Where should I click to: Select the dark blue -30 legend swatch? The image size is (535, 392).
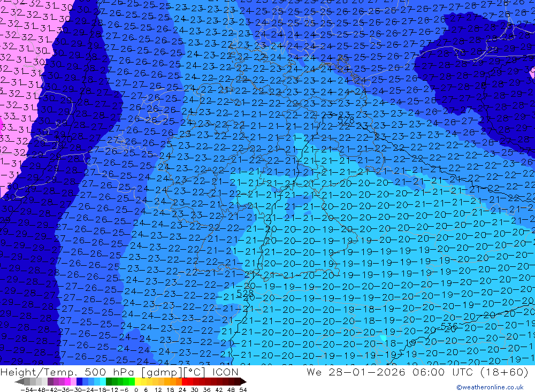click(x=80, y=381)
